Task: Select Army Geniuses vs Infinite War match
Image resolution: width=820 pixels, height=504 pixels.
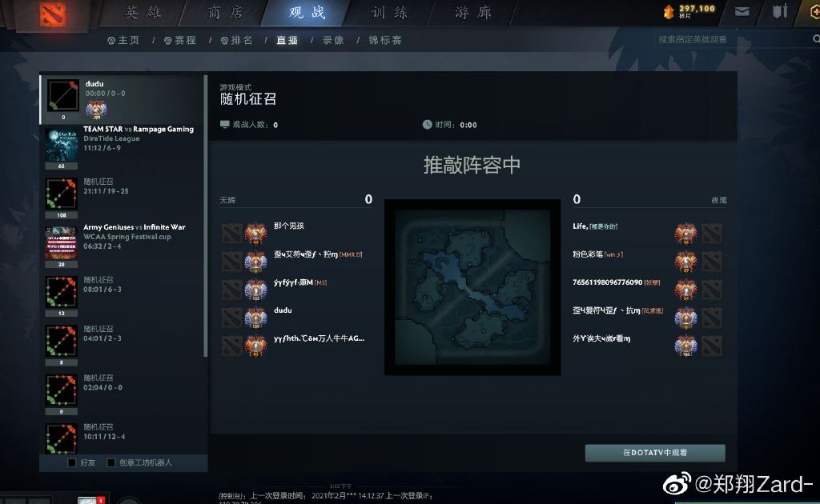Action: (x=121, y=246)
